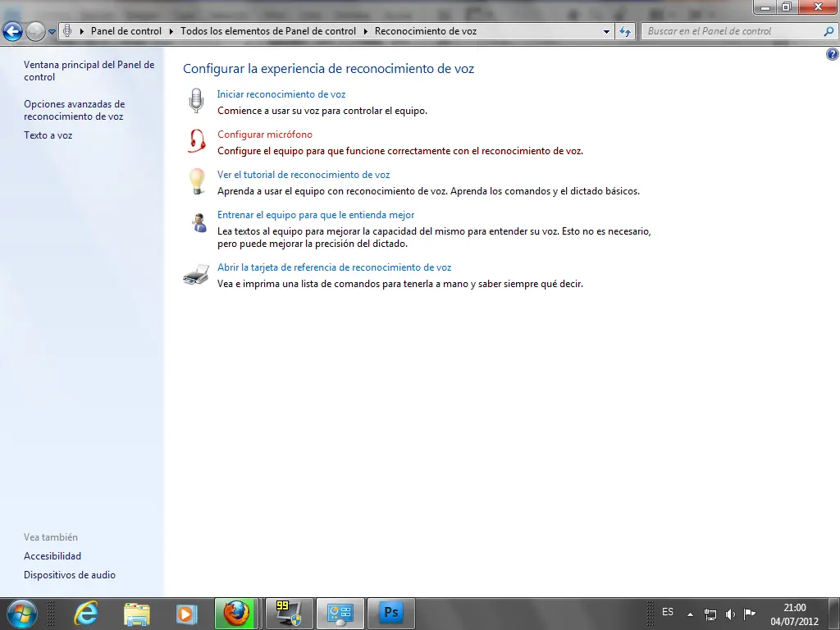Open the recent pages dropdown beside the forward arrow
840x630 pixels.
click(52, 32)
